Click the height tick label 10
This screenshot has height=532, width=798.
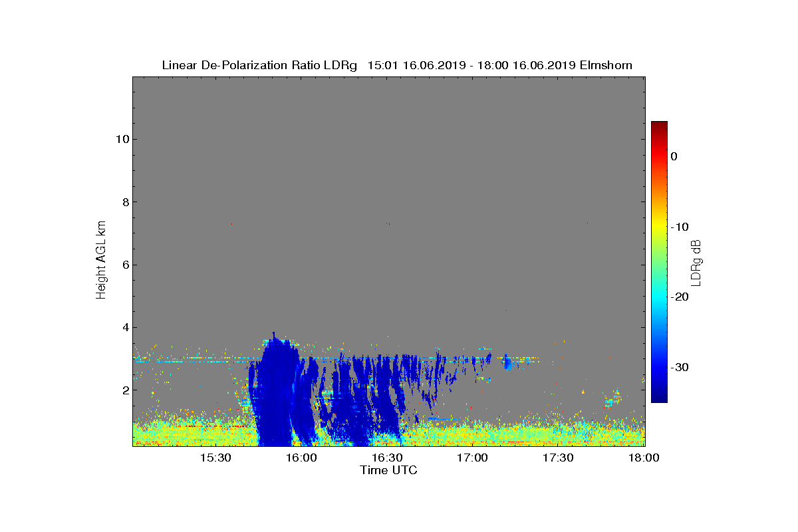121,139
